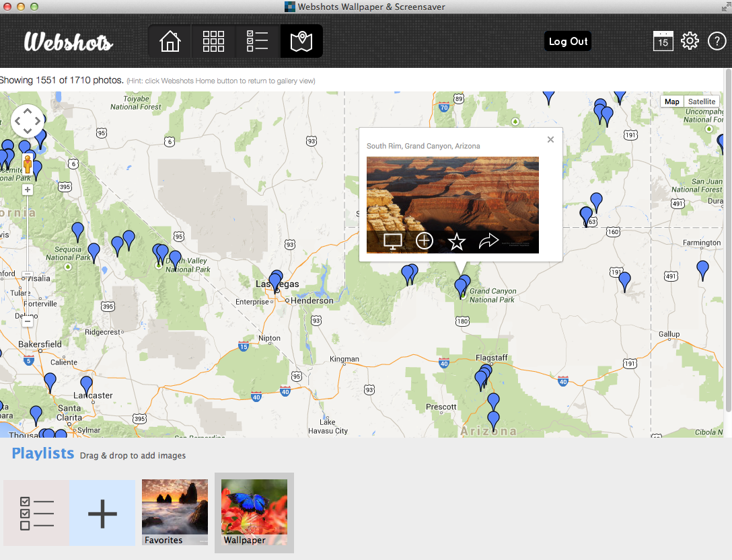Viewport: 732px width, 560px height.
Task: Open the playlist checklist view
Action: (257, 42)
